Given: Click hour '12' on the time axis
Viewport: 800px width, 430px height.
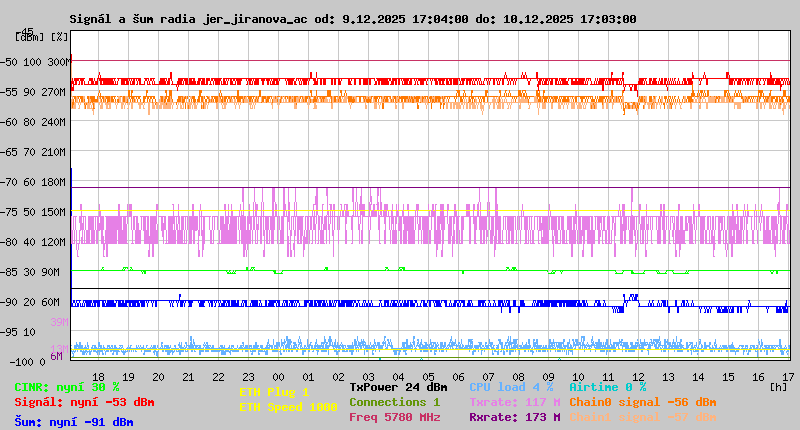Looking at the screenshot, I should click(638, 377).
